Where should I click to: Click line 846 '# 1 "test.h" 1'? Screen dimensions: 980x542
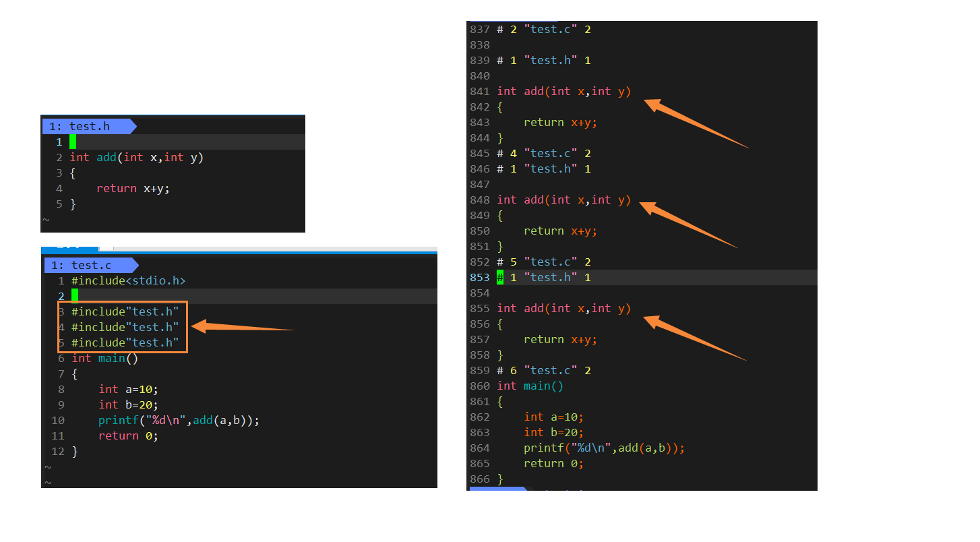click(x=544, y=169)
